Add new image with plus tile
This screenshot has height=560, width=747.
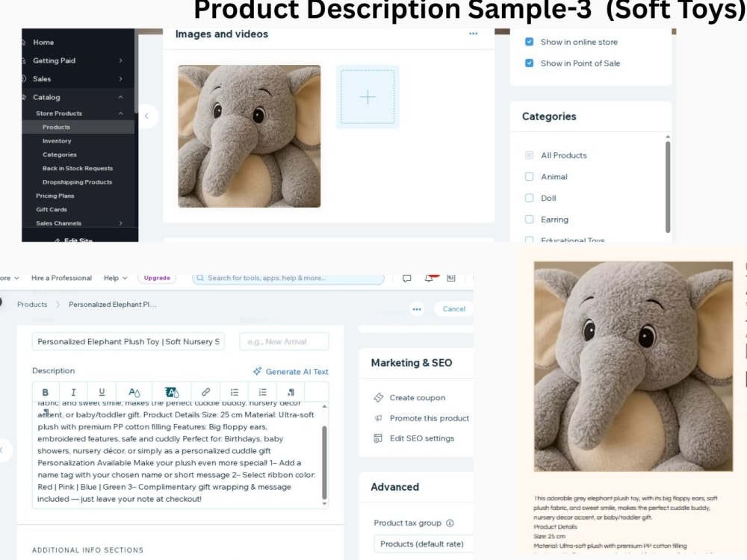tap(368, 97)
